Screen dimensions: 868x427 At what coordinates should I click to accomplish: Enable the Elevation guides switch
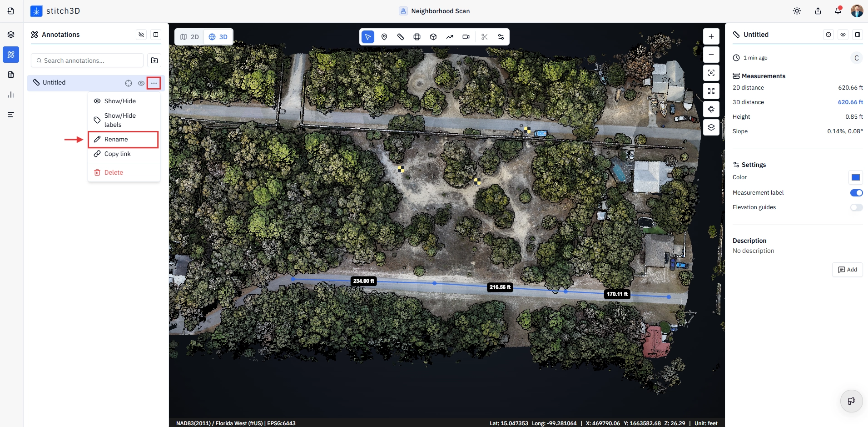[856, 207]
